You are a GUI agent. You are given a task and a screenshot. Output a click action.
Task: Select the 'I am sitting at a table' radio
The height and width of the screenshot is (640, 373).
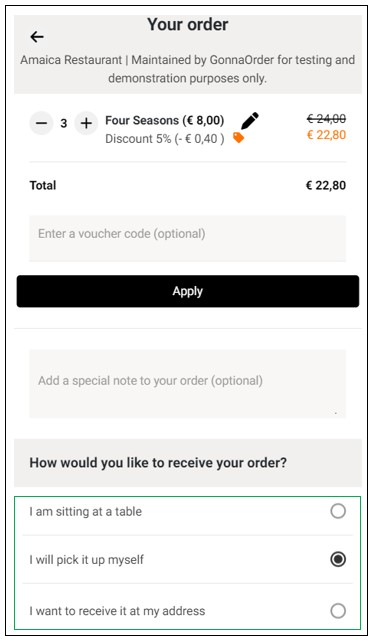click(x=338, y=511)
